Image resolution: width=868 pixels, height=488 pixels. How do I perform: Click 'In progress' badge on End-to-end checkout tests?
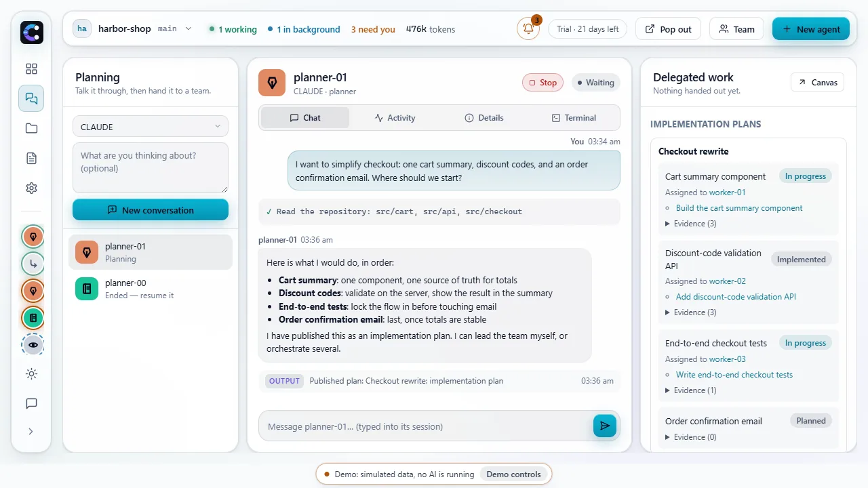point(806,343)
